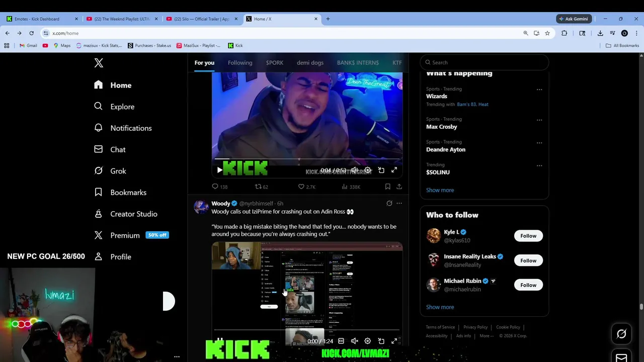The width and height of the screenshot is (644, 362).
Task: Open Explore in the sidebar
Action: [x=114, y=107]
